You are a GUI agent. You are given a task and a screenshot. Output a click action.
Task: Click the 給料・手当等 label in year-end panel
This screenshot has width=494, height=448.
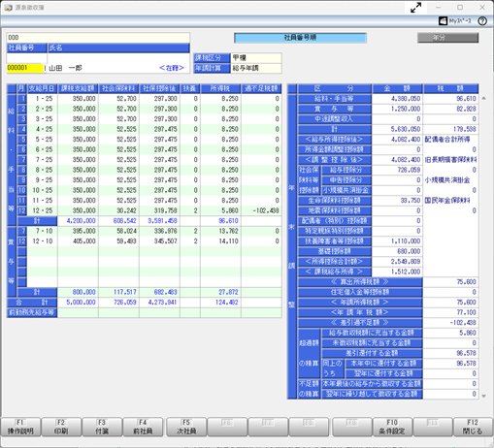coord(334,99)
